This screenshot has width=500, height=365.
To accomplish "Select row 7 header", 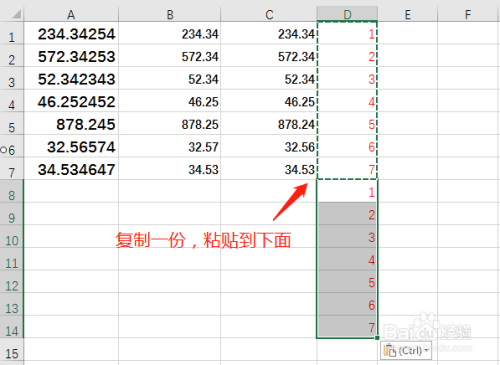I will (x=12, y=169).
